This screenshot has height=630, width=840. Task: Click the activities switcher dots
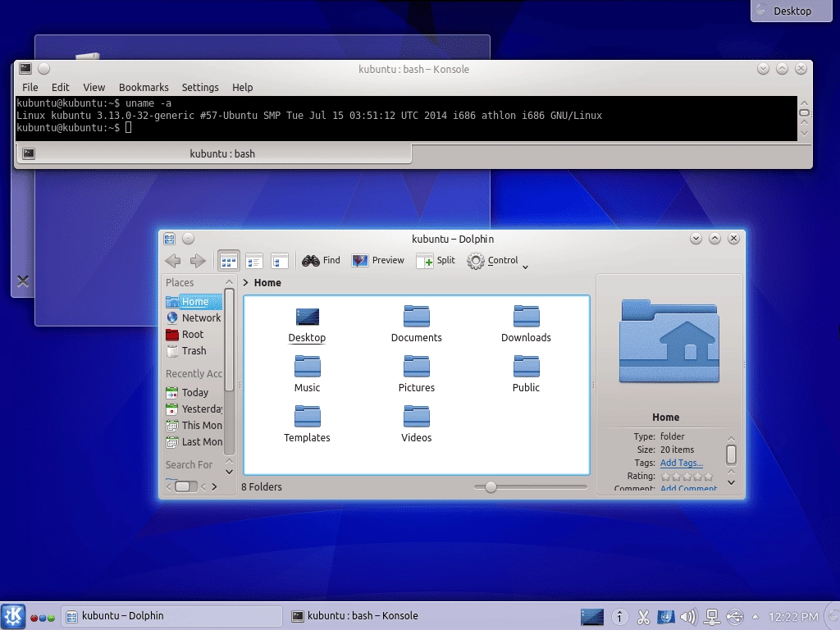tap(43, 618)
